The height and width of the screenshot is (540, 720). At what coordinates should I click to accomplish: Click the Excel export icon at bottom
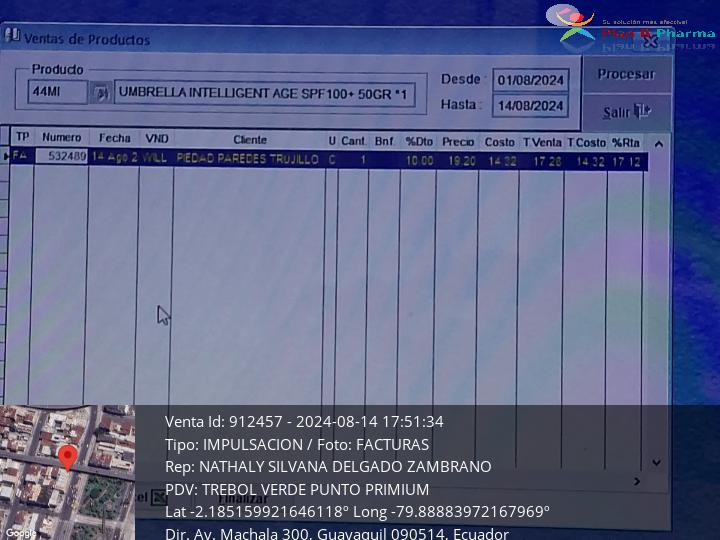point(158,498)
